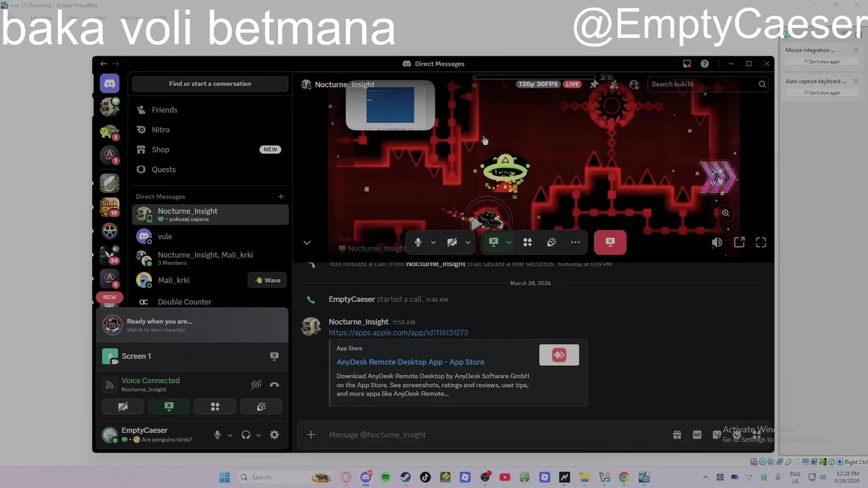
Task: Open attachment plus button in message bar
Action: pyautogui.click(x=311, y=434)
